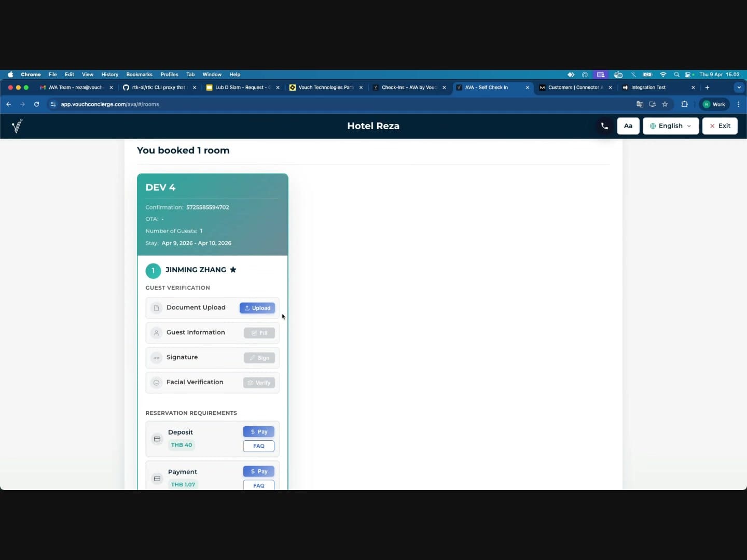Click the phone call icon
Screen dimensions: 747x560
click(x=604, y=125)
